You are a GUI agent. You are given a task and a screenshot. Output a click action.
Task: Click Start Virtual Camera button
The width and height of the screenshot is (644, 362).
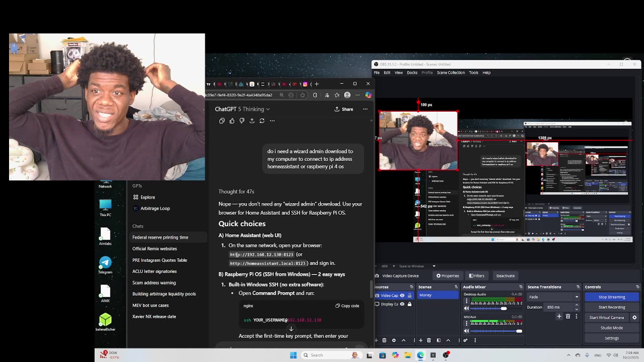pyautogui.click(x=607, y=318)
